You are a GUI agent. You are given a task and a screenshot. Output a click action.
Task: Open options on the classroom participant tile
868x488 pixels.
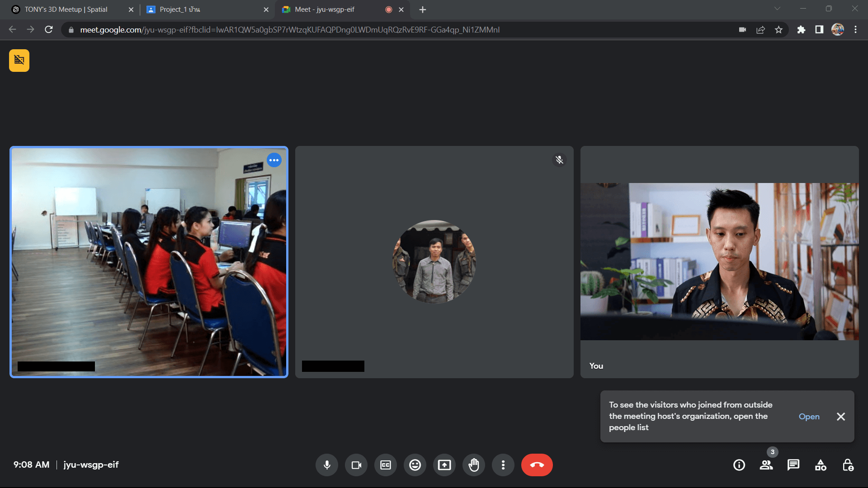pos(274,160)
